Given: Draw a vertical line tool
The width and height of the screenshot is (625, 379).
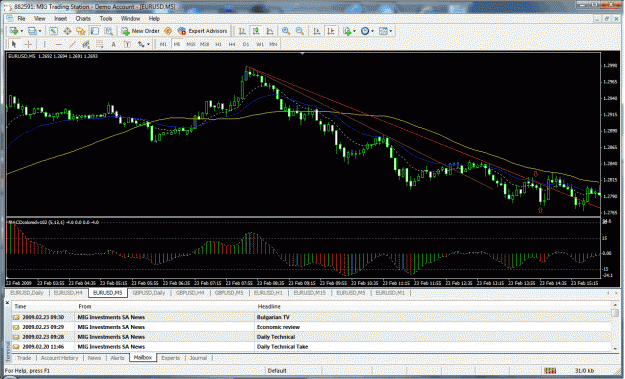Looking at the screenshot, I should click(x=45, y=44).
